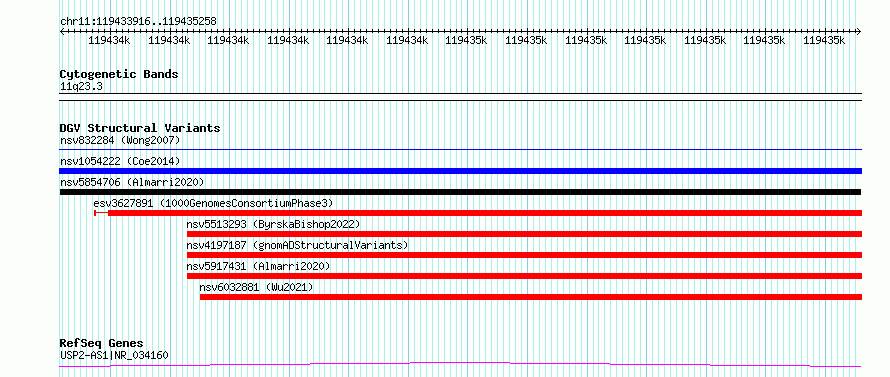Click the nsv5917431 (Almarri2020) label

tap(258, 266)
